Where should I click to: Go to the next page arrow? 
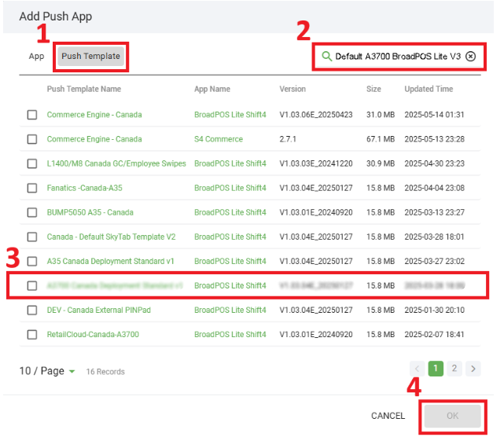pos(473,369)
